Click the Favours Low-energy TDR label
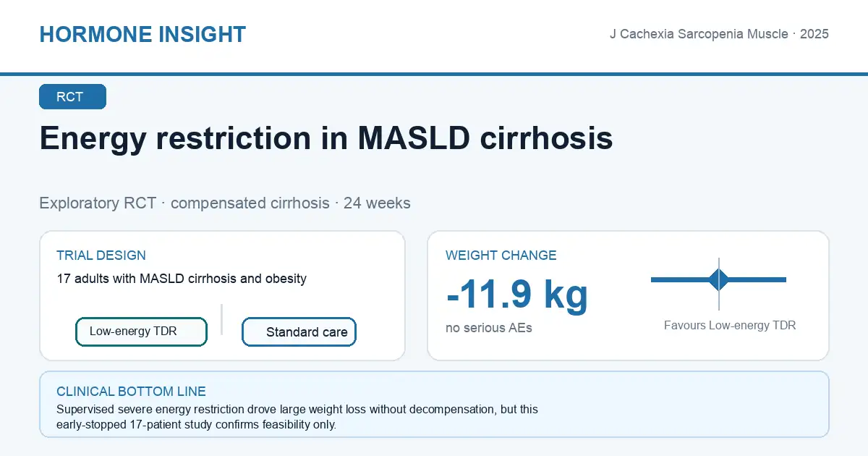 click(730, 326)
